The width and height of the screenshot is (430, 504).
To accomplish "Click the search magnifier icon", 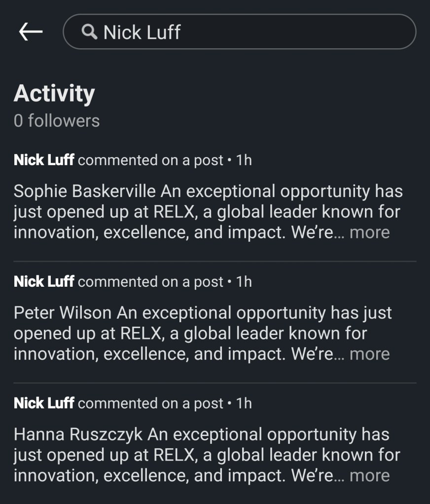I will (x=89, y=32).
